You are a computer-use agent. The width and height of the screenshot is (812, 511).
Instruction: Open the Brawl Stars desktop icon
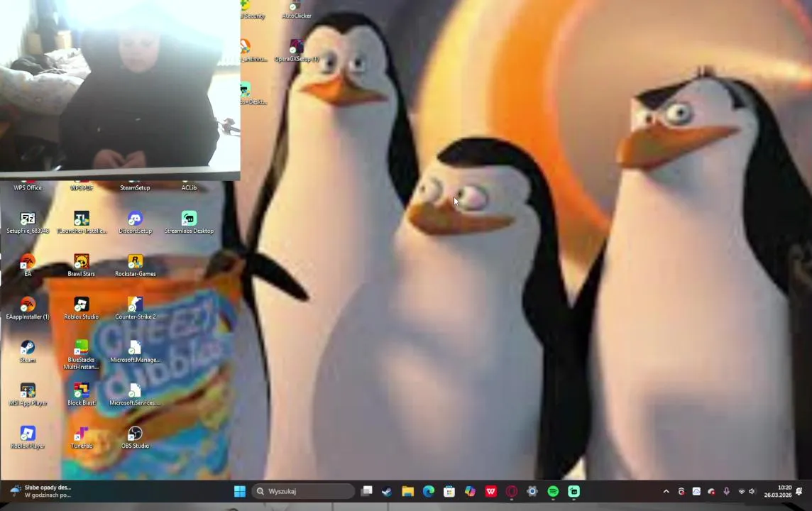(82, 261)
